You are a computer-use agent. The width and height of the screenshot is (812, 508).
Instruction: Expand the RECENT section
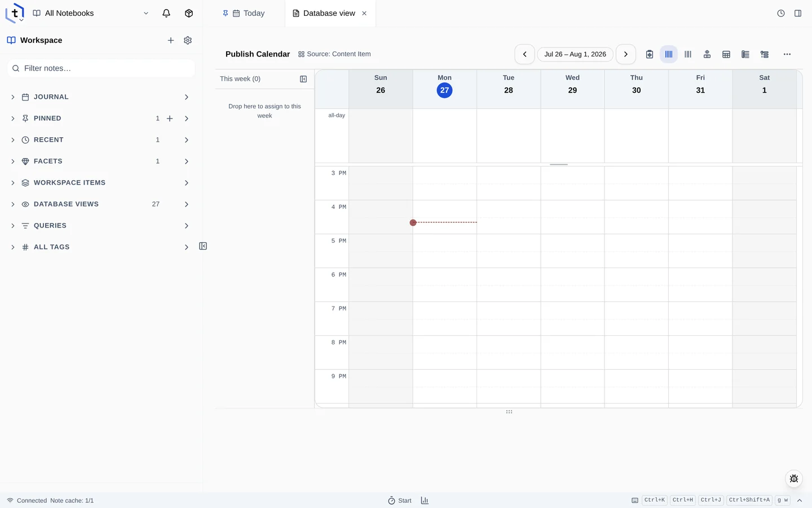[13, 140]
